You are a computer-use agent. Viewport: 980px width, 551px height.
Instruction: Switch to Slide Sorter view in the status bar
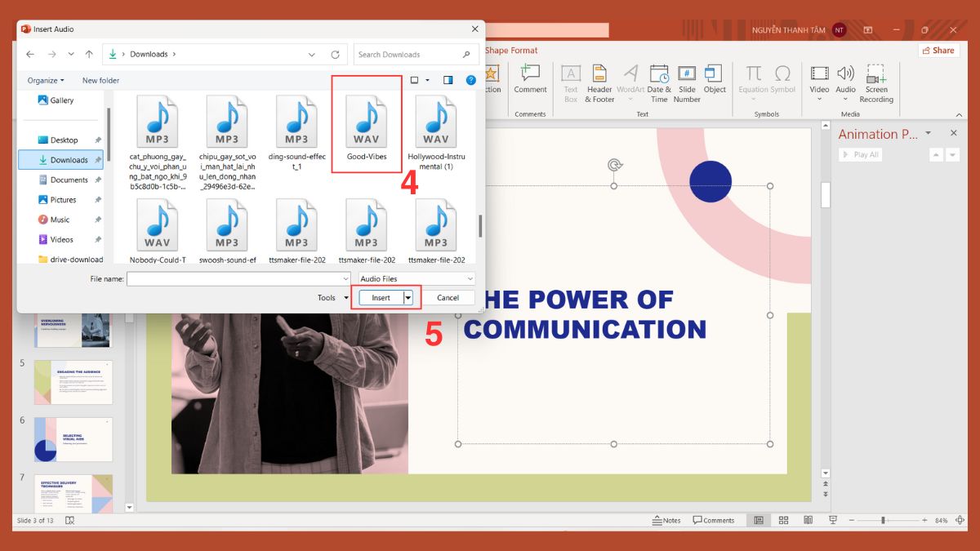(x=783, y=520)
